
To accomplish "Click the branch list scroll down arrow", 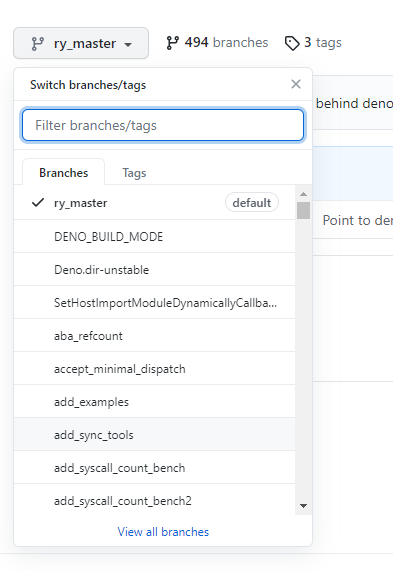I will tap(303, 505).
